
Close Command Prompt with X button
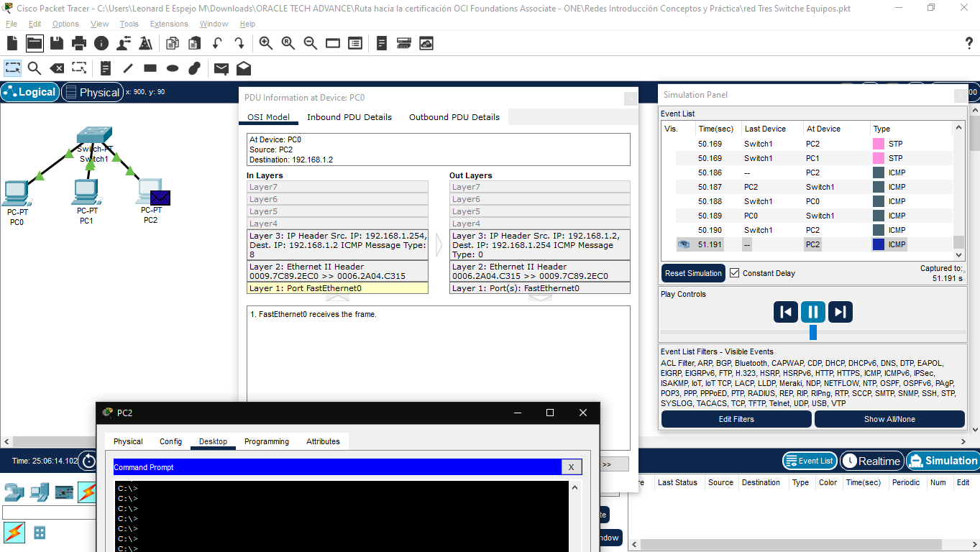pyautogui.click(x=571, y=467)
